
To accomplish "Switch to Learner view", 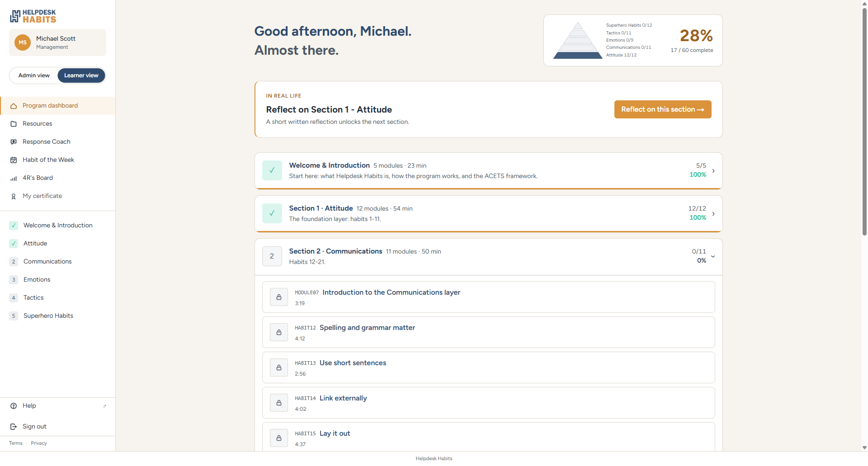I will (81, 75).
